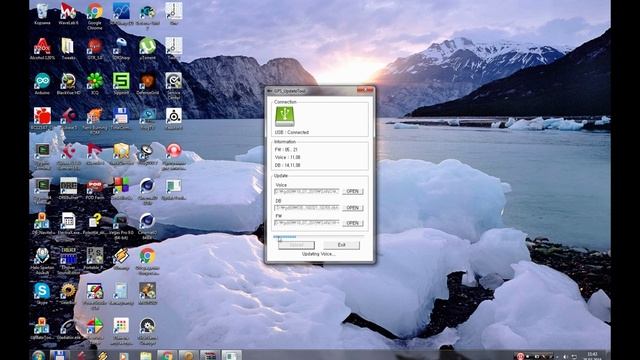
Task: Click OPEN next to the Voice path
Action: tap(353, 191)
